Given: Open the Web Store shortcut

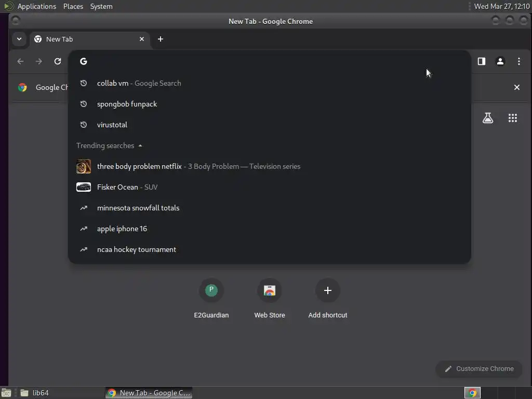Looking at the screenshot, I should tap(270, 299).
